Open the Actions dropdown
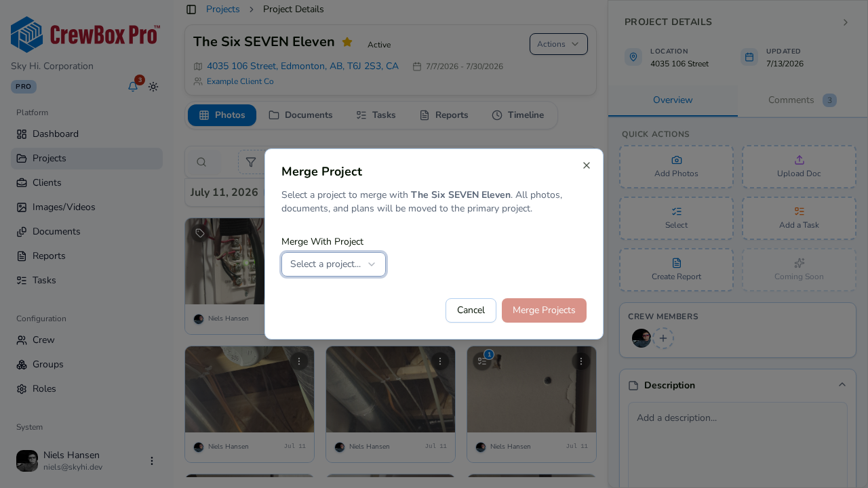868x488 pixels. 559,44
